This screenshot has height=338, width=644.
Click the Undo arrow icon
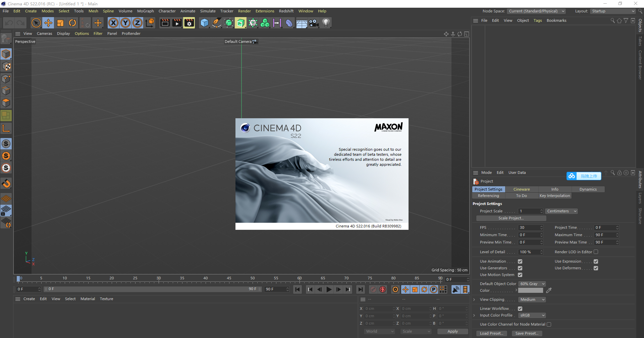(x=9, y=23)
